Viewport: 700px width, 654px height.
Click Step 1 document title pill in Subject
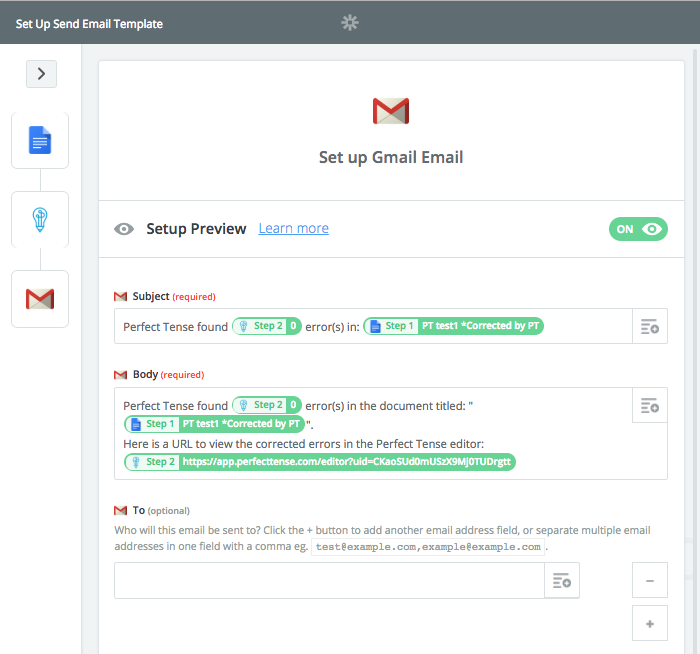[454, 326]
